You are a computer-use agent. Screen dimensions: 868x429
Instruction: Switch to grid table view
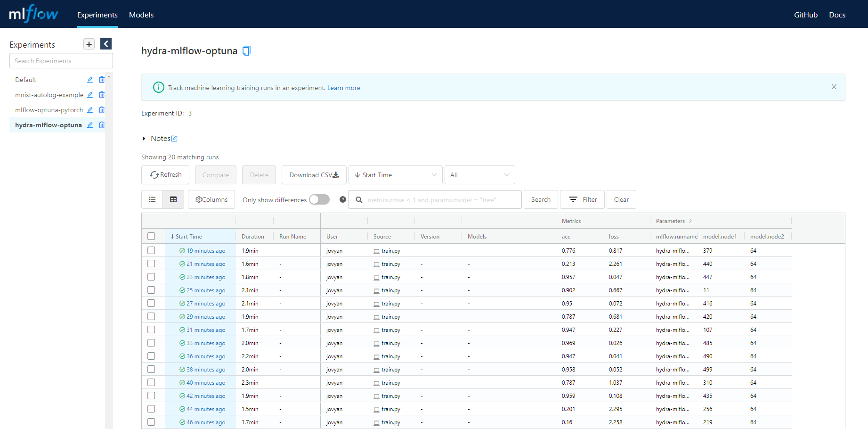point(173,199)
